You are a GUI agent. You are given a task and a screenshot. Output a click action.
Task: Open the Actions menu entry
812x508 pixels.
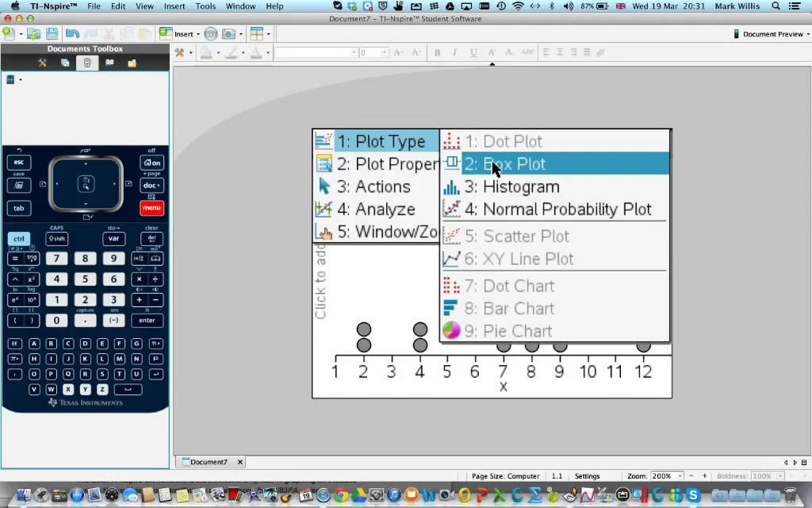[x=377, y=187]
